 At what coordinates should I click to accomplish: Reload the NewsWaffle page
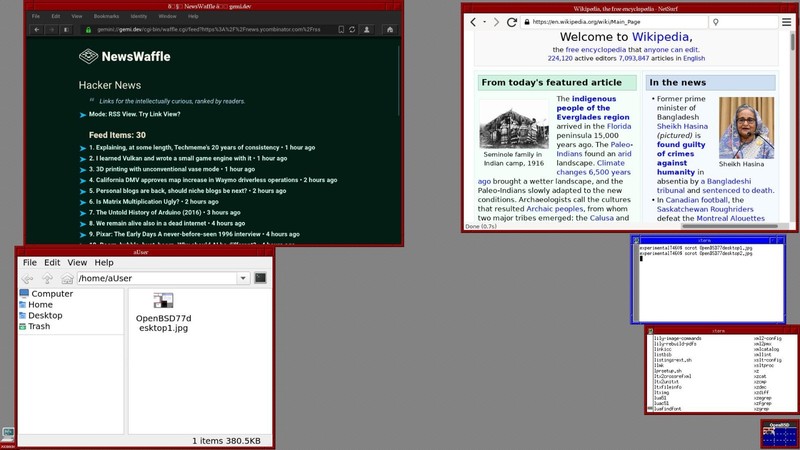coord(352,30)
